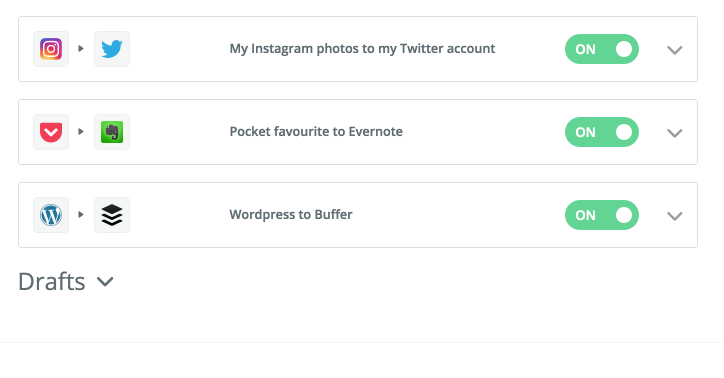Open 'My Instagram photos to my Twitter account'
This screenshot has height=378, width=724.
[362, 49]
